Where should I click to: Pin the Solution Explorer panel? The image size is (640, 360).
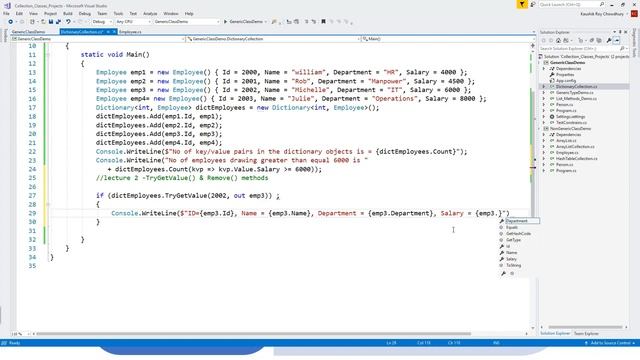pos(620,32)
